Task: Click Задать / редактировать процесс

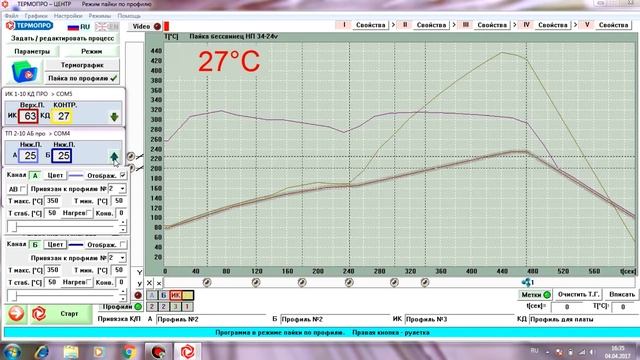Action: [x=62, y=38]
